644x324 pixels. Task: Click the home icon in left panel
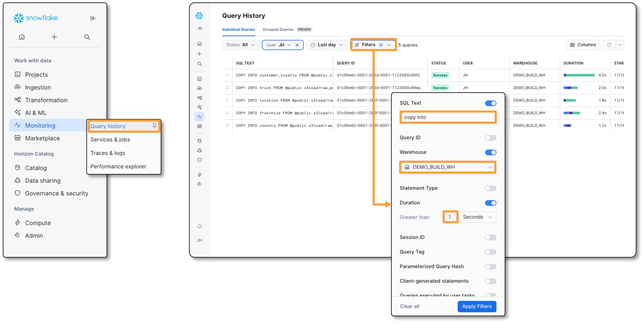(x=22, y=37)
